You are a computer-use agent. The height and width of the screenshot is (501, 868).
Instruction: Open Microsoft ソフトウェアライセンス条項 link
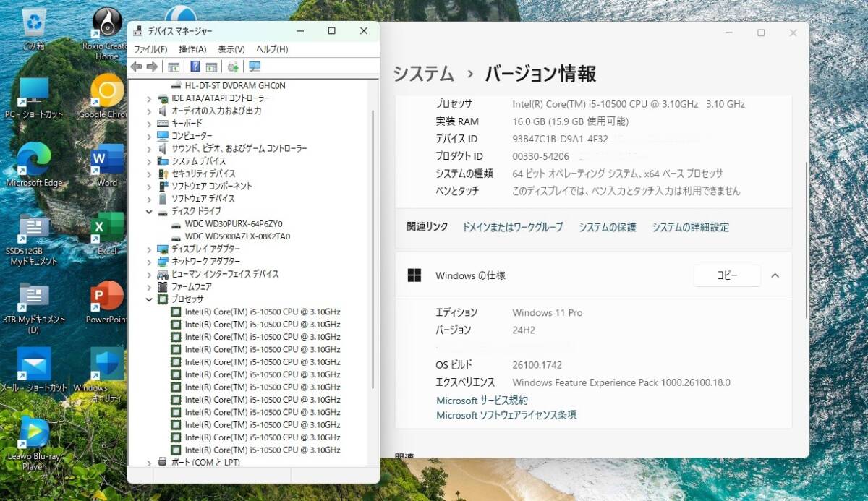click(x=506, y=415)
